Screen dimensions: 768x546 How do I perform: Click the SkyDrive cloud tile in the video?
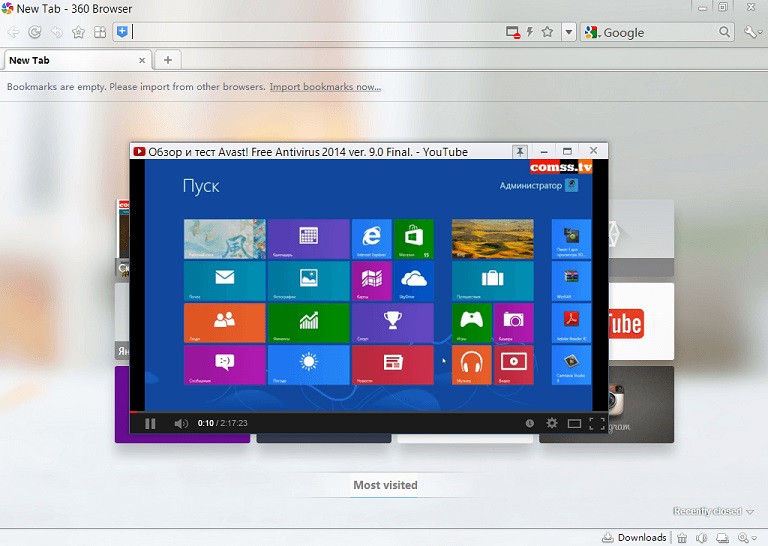tap(414, 281)
